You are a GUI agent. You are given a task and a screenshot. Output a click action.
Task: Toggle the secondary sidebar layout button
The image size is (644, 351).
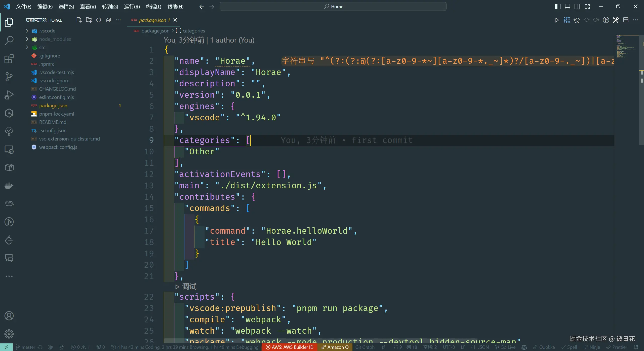(x=577, y=7)
